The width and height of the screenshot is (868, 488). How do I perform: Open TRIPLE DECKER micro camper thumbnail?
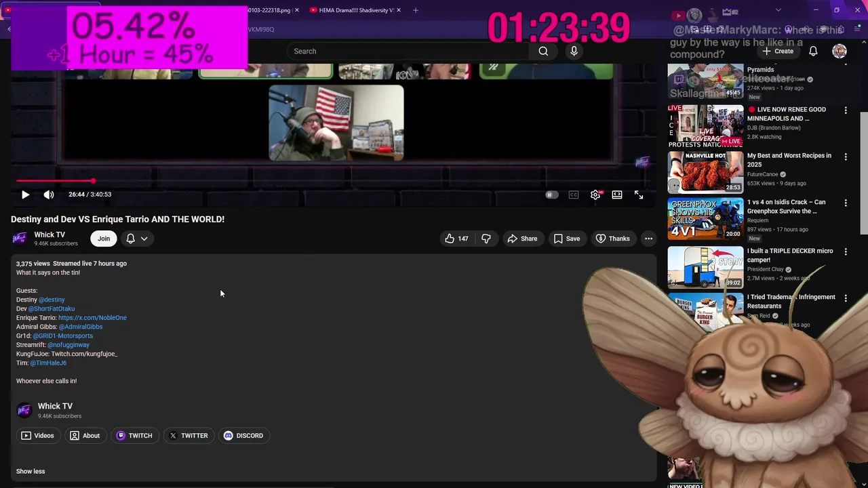[705, 267]
